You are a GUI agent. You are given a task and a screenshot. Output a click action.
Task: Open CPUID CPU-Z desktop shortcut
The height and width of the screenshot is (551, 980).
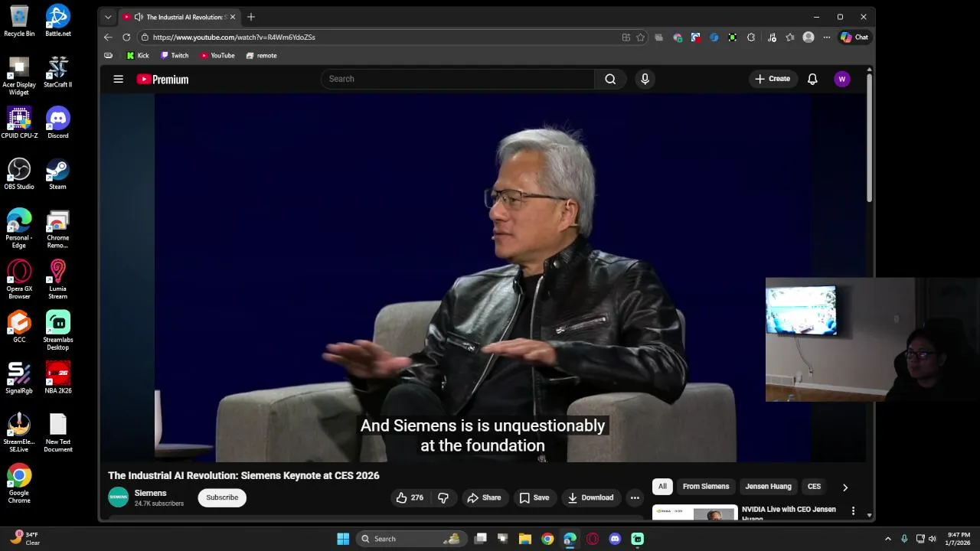point(19,122)
